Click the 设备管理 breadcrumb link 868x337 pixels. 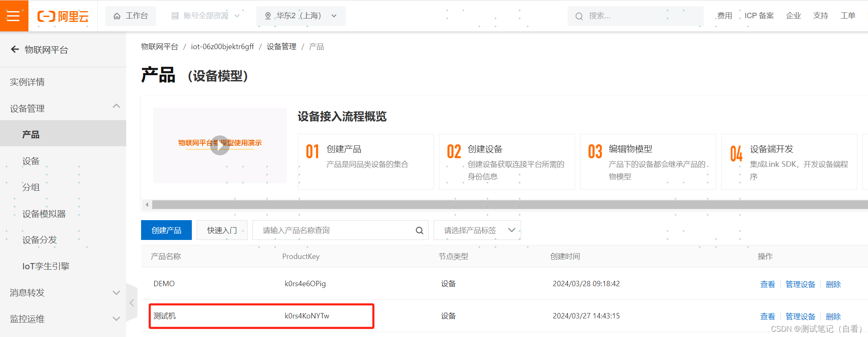[x=281, y=47]
